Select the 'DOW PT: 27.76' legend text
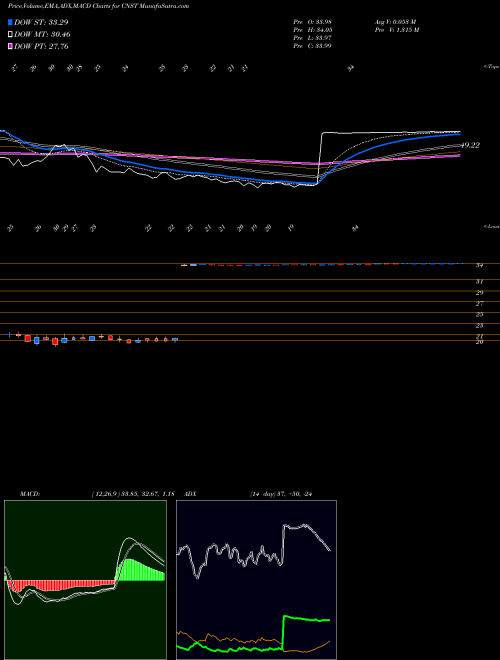The image size is (500, 660). point(41,46)
